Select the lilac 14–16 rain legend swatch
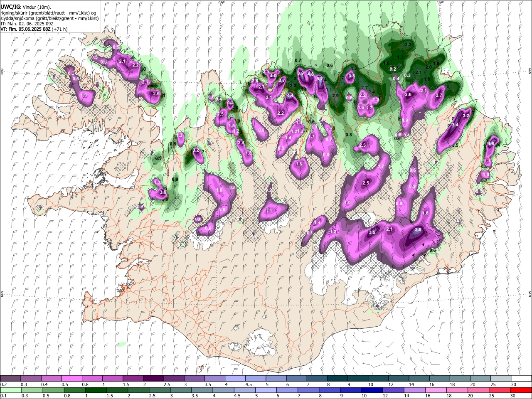This screenshot has height=399, width=532. tap(414, 390)
